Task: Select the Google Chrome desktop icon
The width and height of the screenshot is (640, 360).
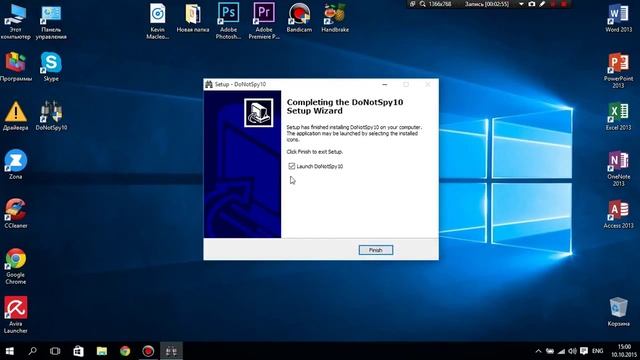Action: tap(16, 266)
